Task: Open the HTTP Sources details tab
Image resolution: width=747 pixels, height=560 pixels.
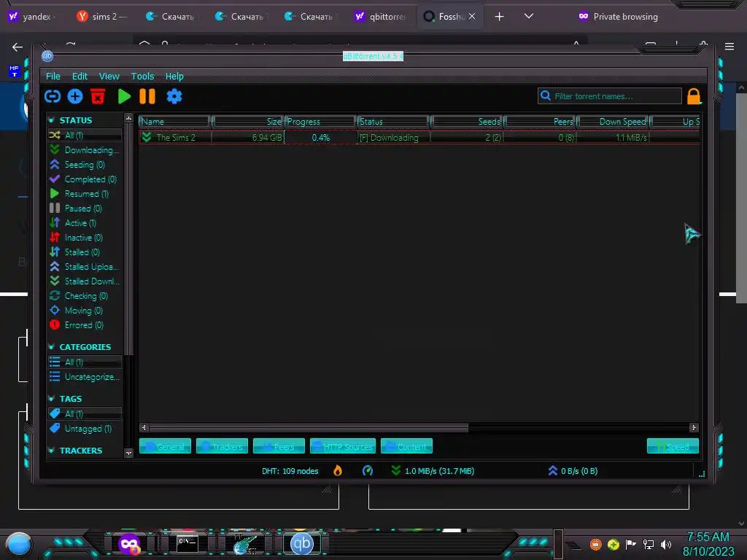Action: tap(343, 446)
